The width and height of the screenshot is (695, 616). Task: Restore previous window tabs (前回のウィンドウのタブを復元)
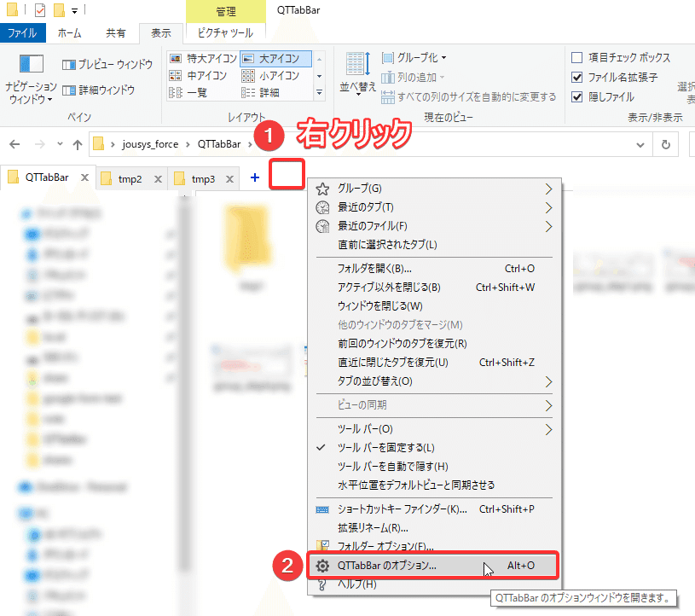point(433,344)
